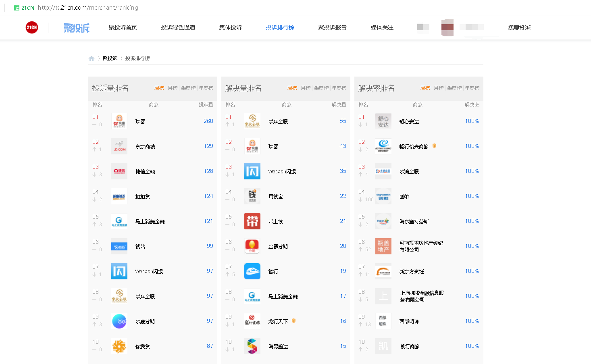The image size is (591, 364).
Task: Click the 畅行怡兴商旅 logo
Action: [383, 146]
